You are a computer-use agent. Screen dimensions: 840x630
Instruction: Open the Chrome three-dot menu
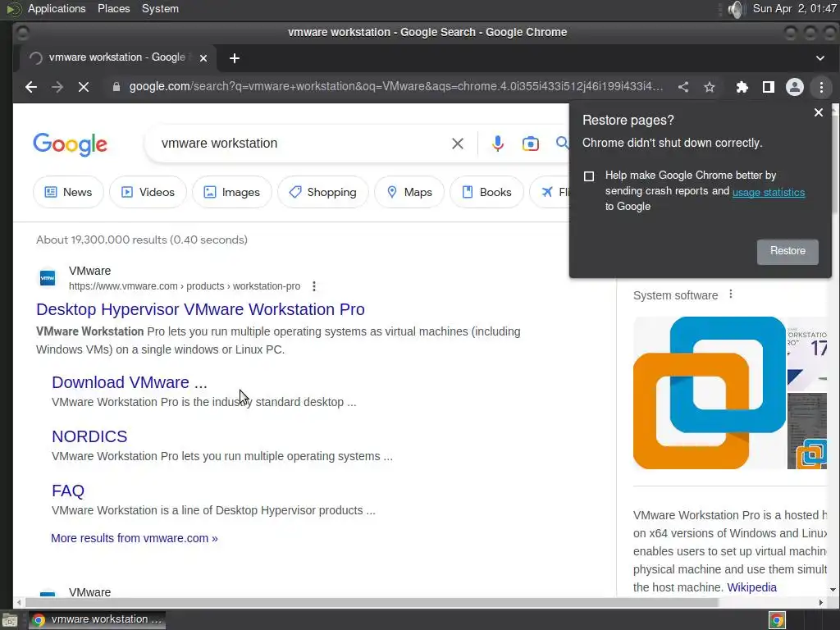(821, 87)
